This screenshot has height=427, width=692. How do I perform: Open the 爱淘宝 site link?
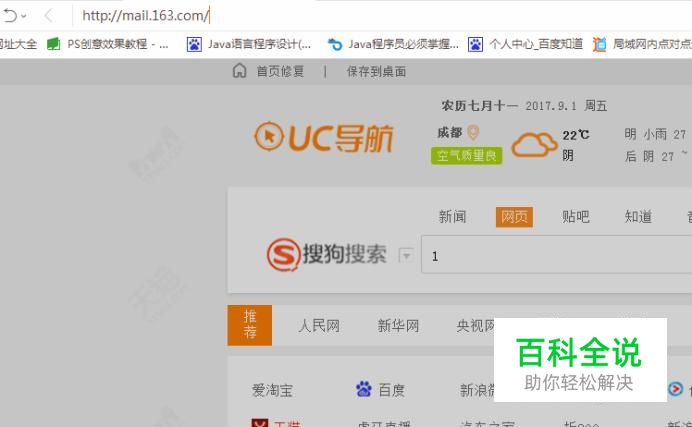pyautogui.click(x=272, y=390)
